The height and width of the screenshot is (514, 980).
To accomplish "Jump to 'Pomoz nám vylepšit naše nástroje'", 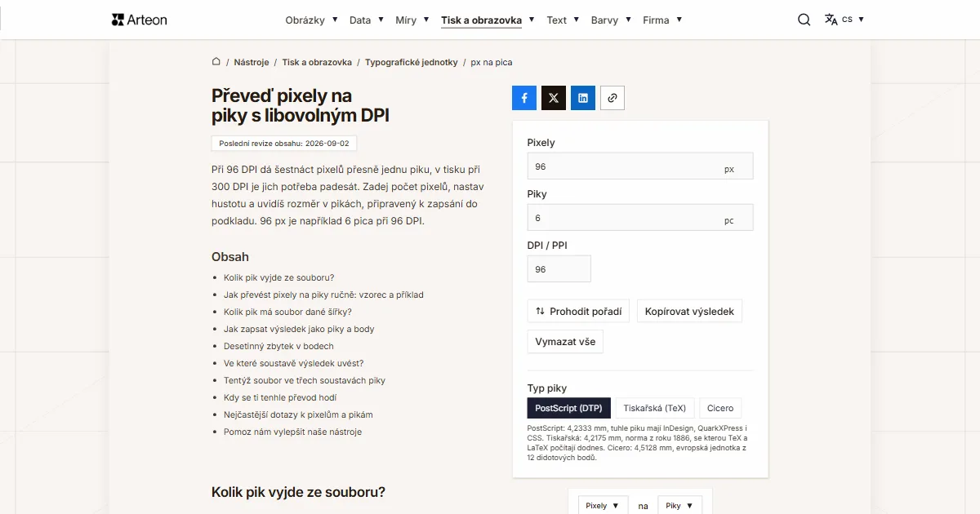I will pos(292,432).
